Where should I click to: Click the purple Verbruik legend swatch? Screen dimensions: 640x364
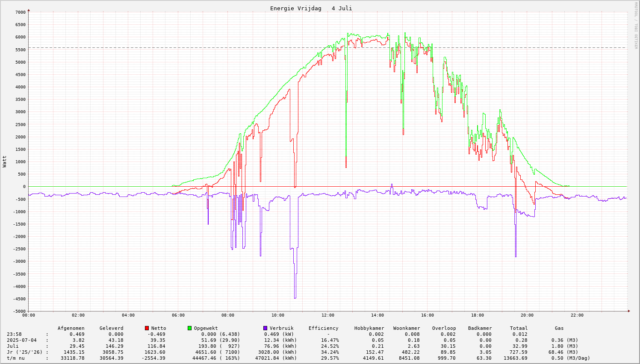tap(265, 328)
